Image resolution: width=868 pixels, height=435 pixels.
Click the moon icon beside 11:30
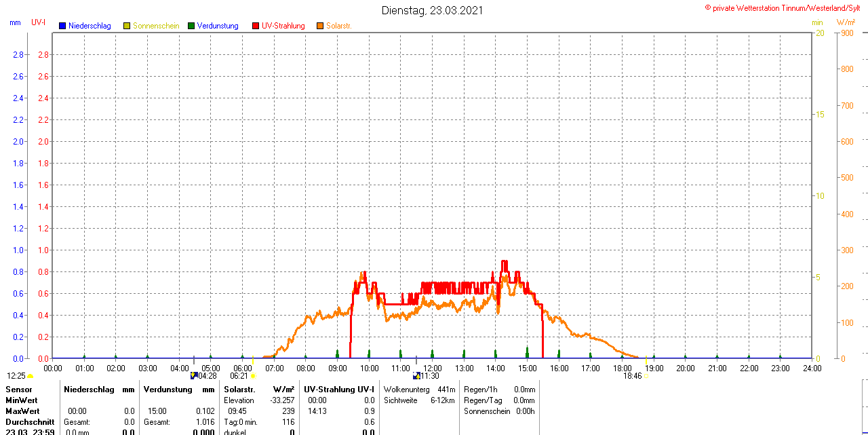click(416, 375)
